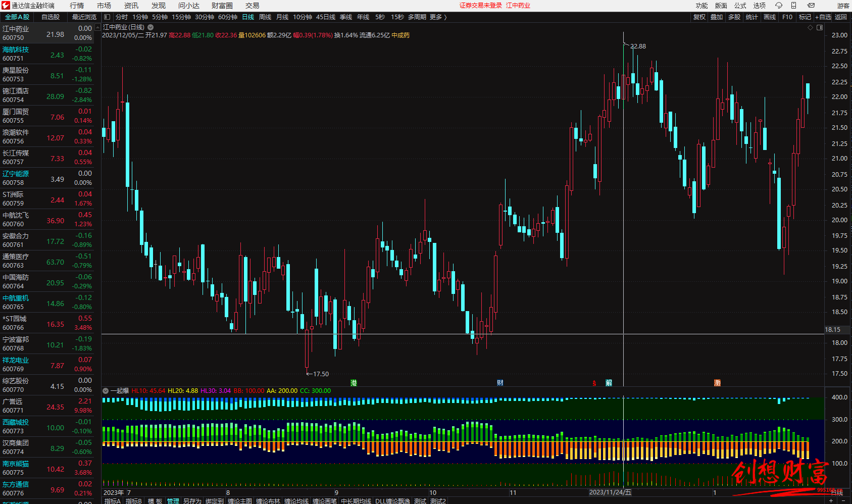This screenshot has width=852, height=504.
Task: Toggle the left panel sidebar icon
Action: point(107,17)
